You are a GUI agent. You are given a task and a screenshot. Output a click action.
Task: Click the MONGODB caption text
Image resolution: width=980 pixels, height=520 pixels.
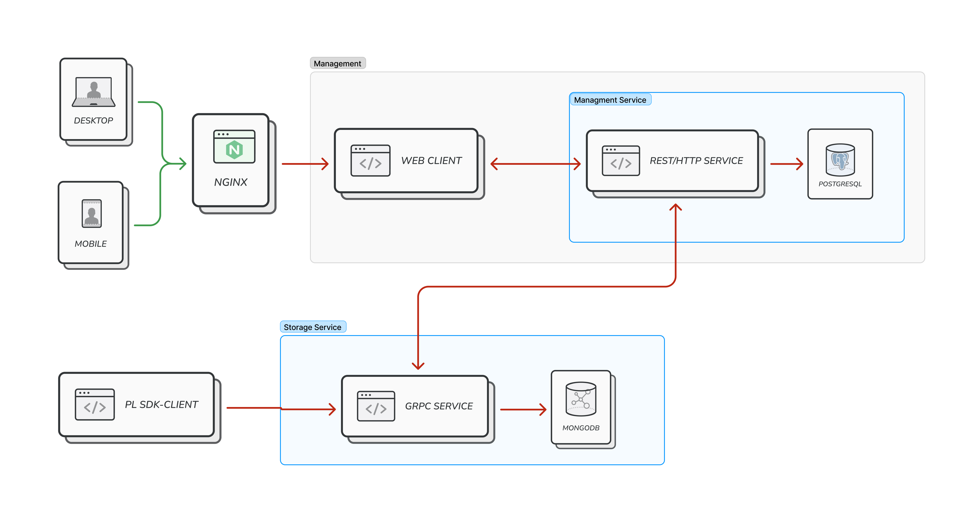(581, 428)
